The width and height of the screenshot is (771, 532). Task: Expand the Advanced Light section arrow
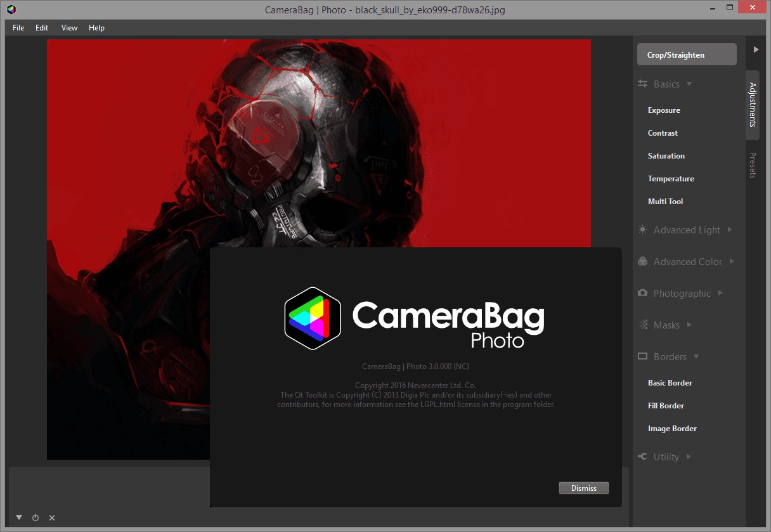point(730,230)
